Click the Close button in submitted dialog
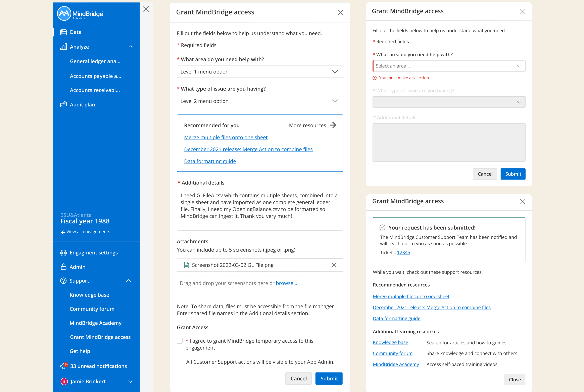 [515, 380]
